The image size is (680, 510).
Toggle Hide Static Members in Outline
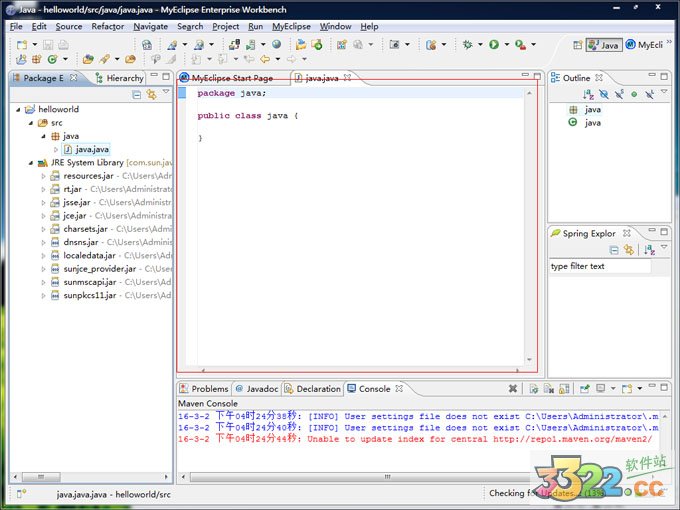click(x=619, y=94)
